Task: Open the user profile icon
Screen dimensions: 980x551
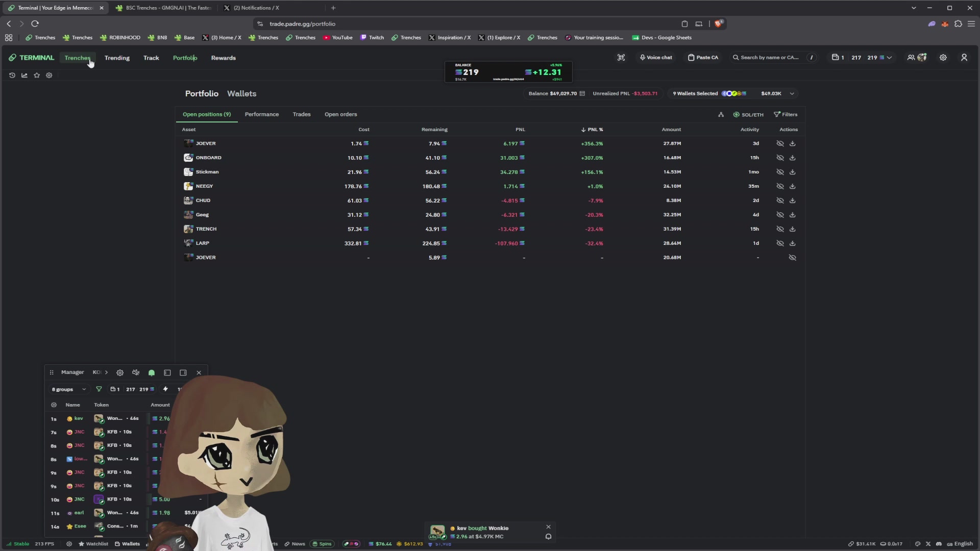Action: click(x=964, y=58)
